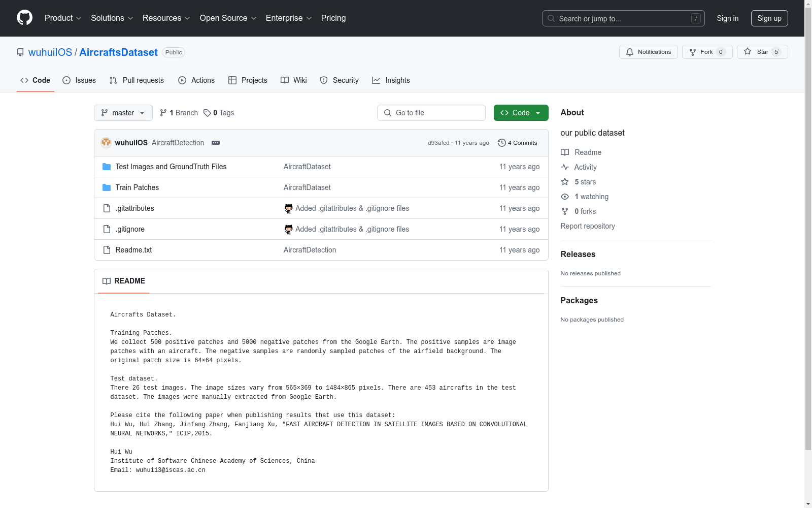Open the Wiki tab
Screen dimensions: 812x508
click(294, 80)
